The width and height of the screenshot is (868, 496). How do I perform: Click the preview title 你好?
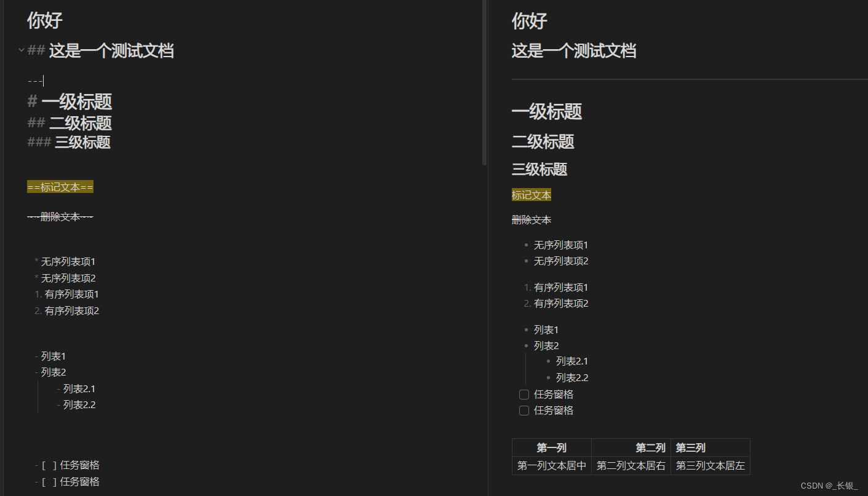pos(530,20)
